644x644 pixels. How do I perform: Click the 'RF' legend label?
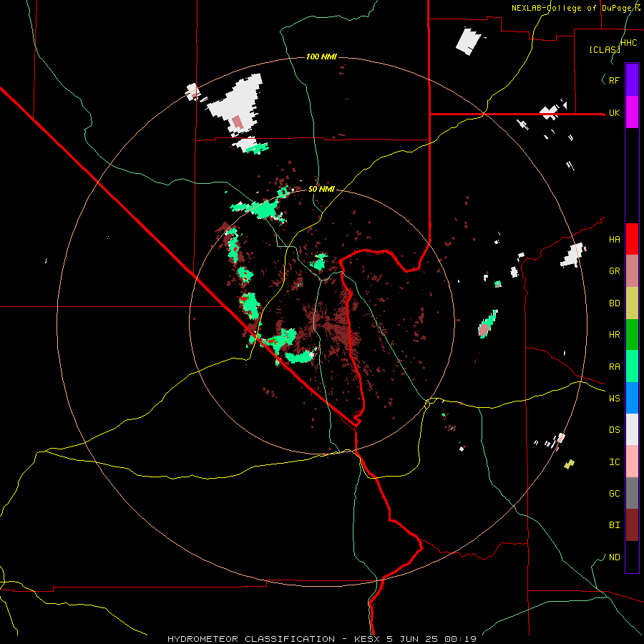614,80
